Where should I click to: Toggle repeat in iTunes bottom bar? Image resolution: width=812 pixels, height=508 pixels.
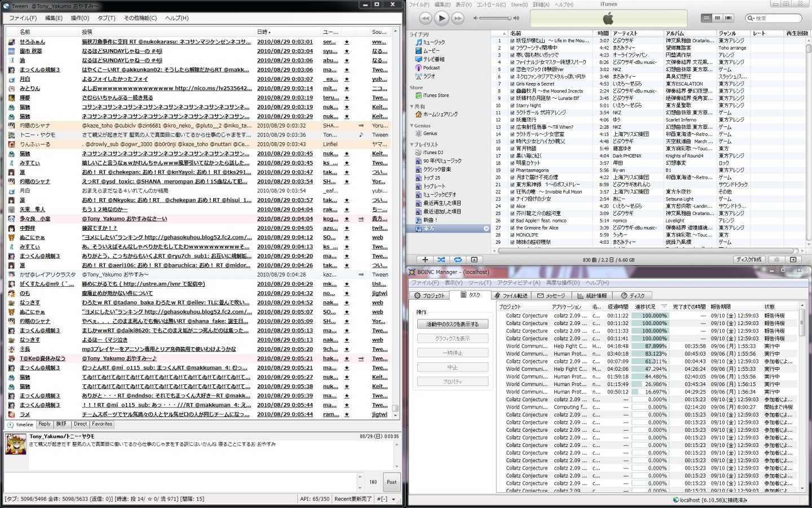pyautogui.click(x=458, y=260)
